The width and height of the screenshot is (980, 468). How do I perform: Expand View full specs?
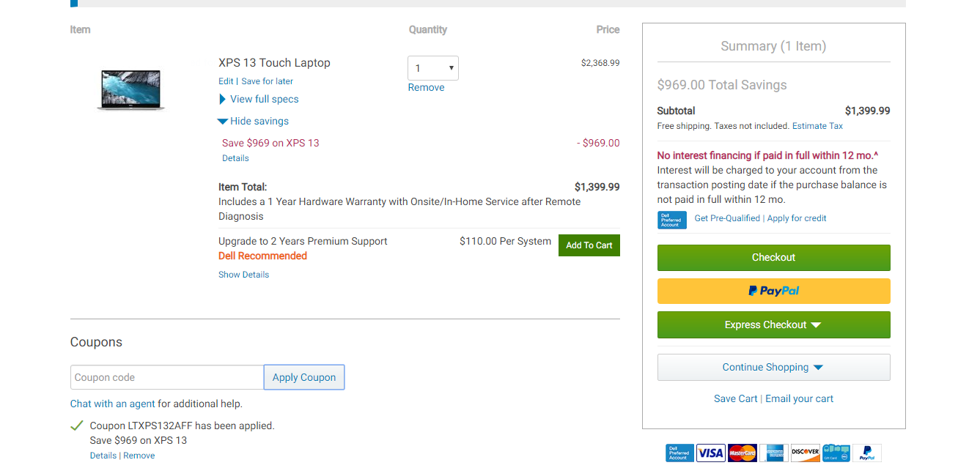259,99
